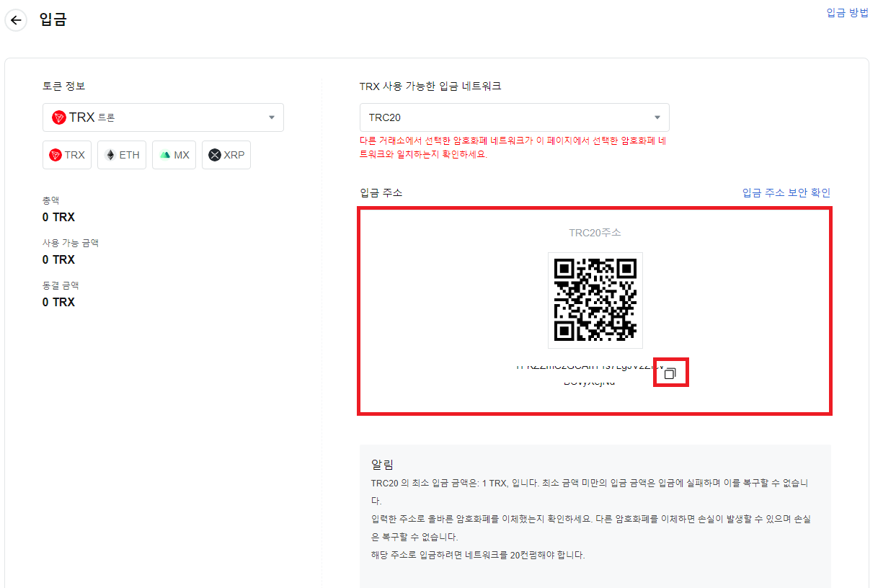Open 입금 주소 보안 확인 link
The height and width of the screenshot is (588, 878).
point(786,192)
